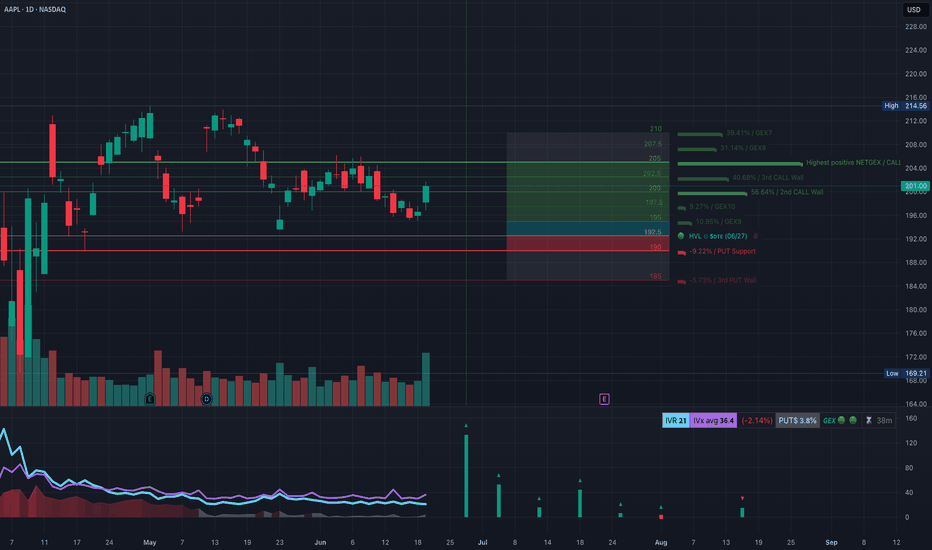The height and width of the screenshot is (550, 932).
Task: Click the 40.68% / 3rd CALL Wall label
Action: coord(768,177)
